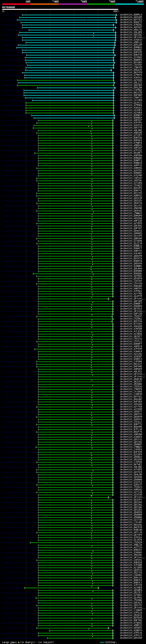Select hit label UniRef100_Q9LQP8
146x644 pixels.
coord(131,32)
